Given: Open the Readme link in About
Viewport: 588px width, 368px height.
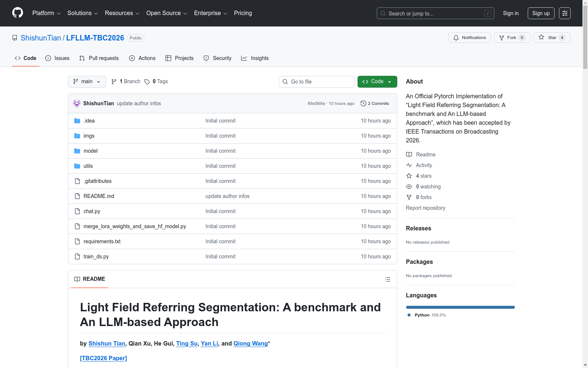Looking at the screenshot, I should (x=421, y=155).
